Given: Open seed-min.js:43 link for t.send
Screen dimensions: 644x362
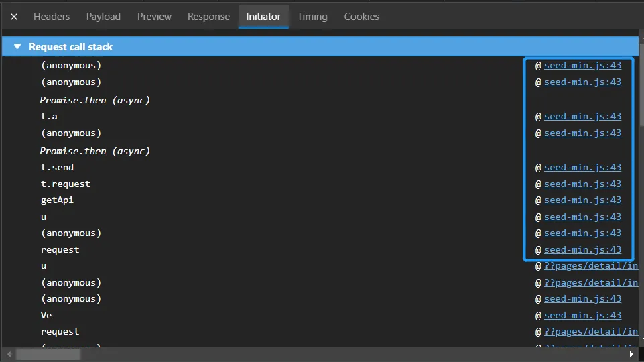Looking at the screenshot, I should pos(582,168).
